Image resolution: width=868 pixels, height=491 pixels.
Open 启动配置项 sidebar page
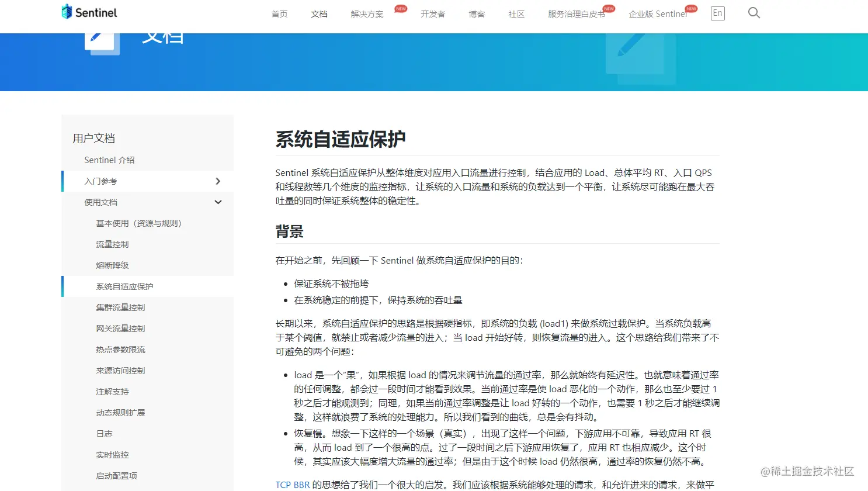116,476
